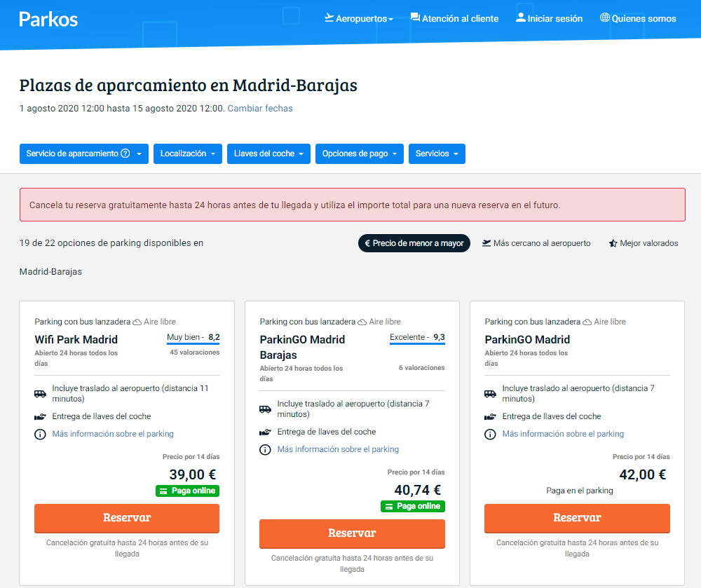The image size is (701, 588).
Task: Click the info icon on Wifi Park Madrid card
Action: tap(40, 434)
